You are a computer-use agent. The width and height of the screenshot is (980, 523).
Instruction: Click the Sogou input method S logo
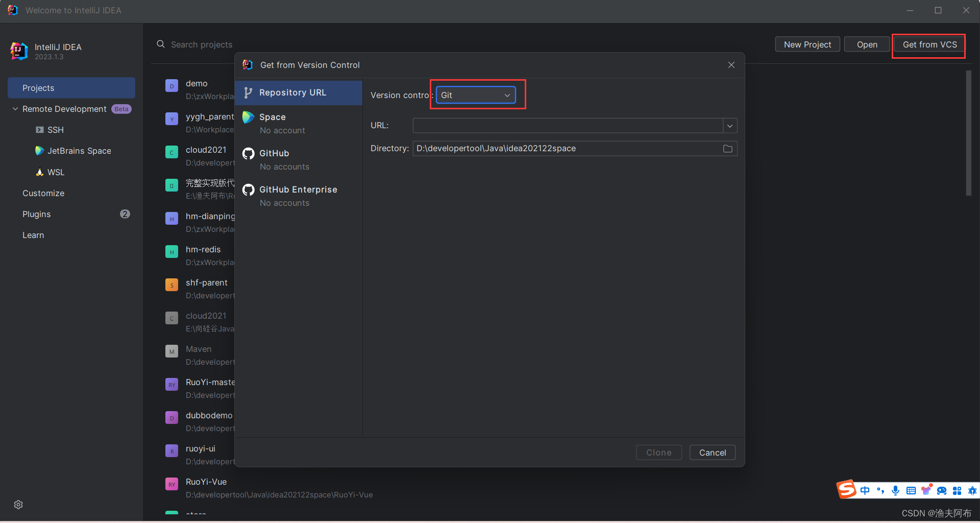click(x=846, y=489)
